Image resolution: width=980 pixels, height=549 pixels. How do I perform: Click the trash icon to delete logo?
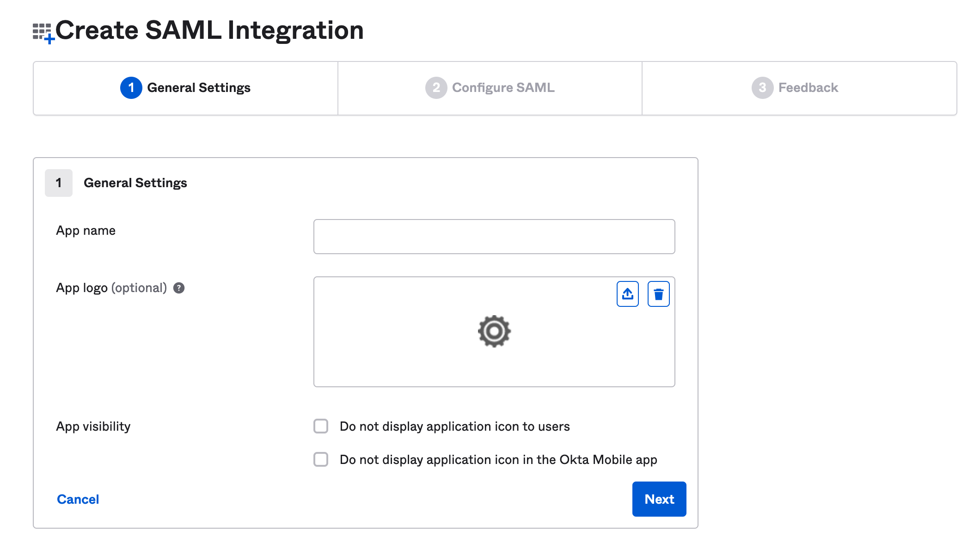(x=658, y=294)
